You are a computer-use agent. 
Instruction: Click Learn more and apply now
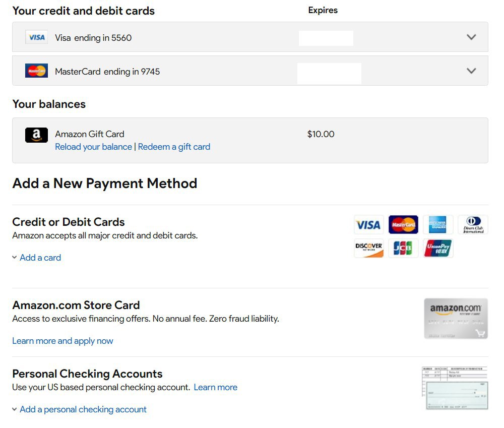click(62, 341)
